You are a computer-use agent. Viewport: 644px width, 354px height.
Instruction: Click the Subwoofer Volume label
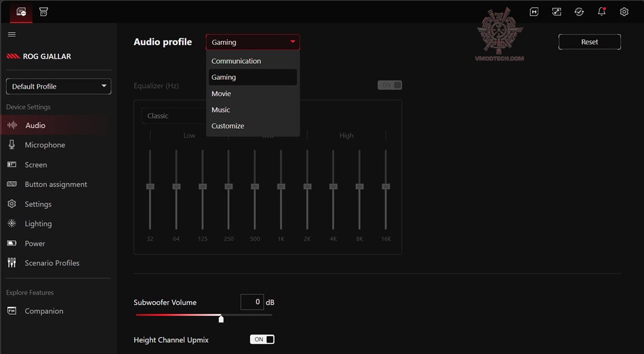165,302
